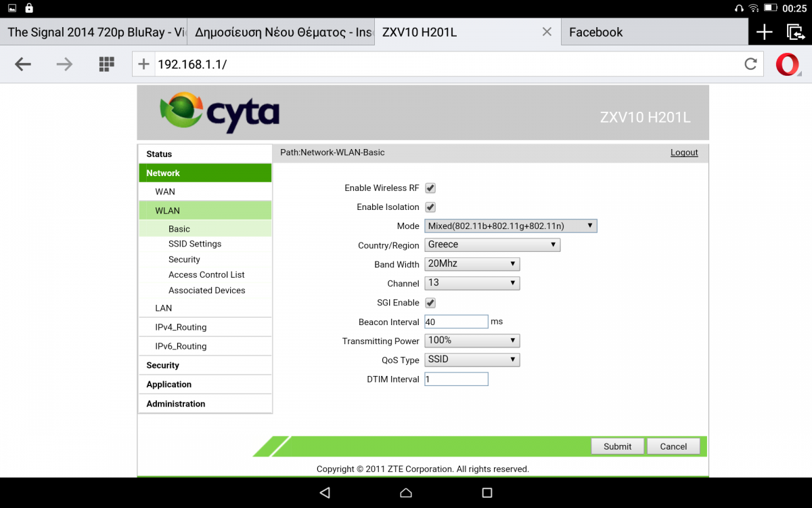The height and width of the screenshot is (508, 812).
Task: Open Android recent apps button
Action: tap(487, 492)
